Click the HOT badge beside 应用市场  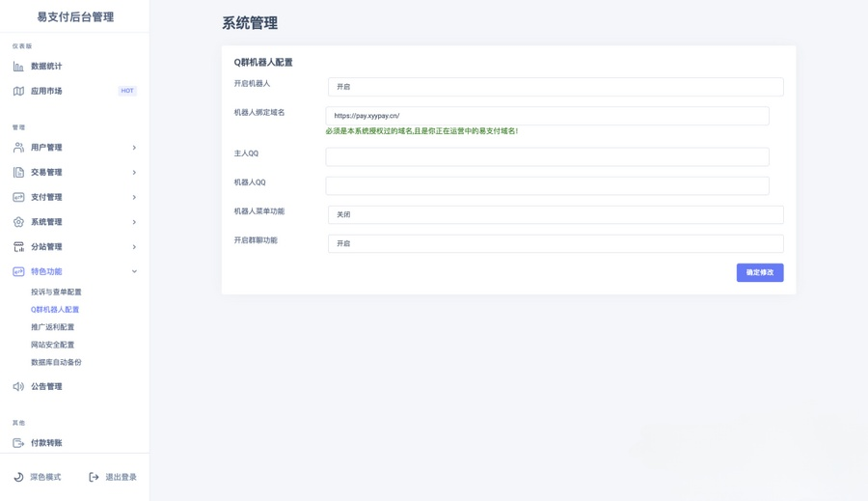(127, 91)
